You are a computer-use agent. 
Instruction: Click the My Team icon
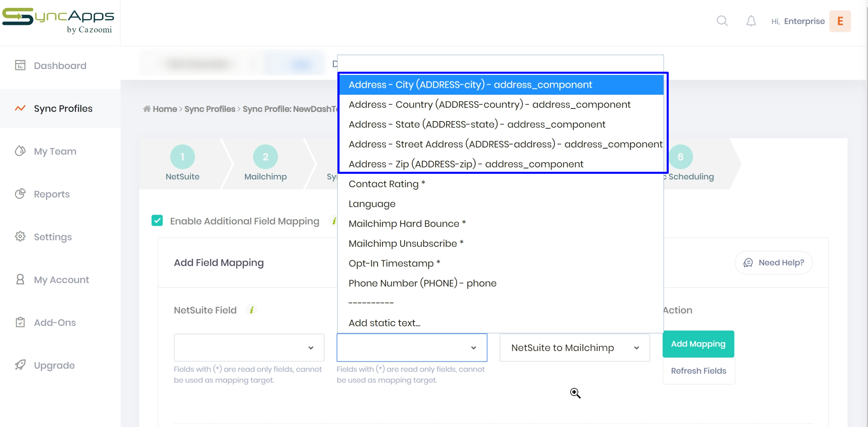[x=20, y=151]
